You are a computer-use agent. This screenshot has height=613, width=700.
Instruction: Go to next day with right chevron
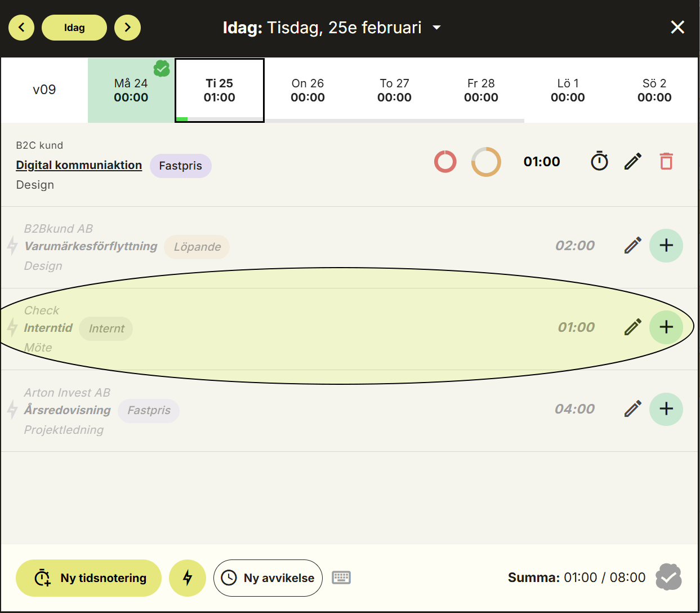coord(127,28)
